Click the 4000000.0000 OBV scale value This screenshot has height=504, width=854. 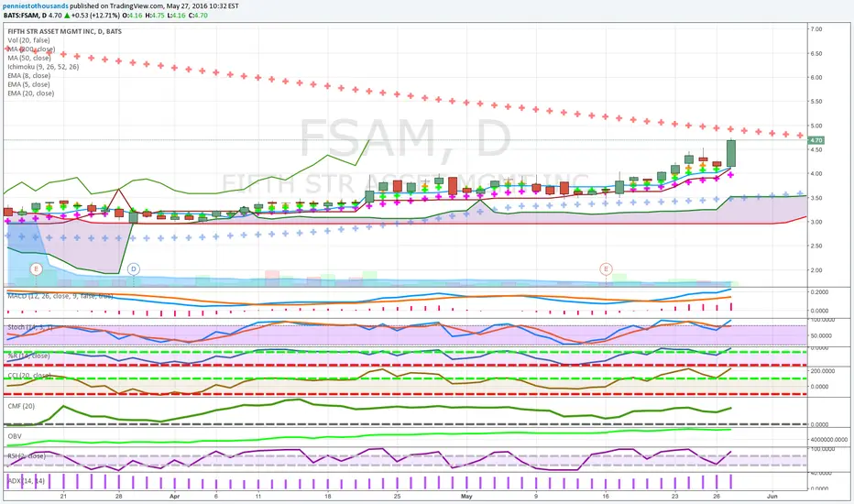pyautogui.click(x=828, y=440)
